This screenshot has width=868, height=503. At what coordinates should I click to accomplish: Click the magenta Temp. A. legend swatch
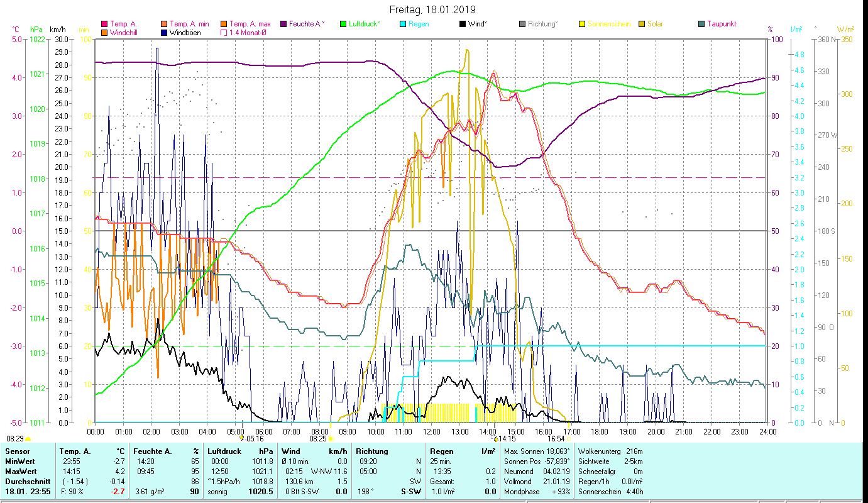coord(104,24)
